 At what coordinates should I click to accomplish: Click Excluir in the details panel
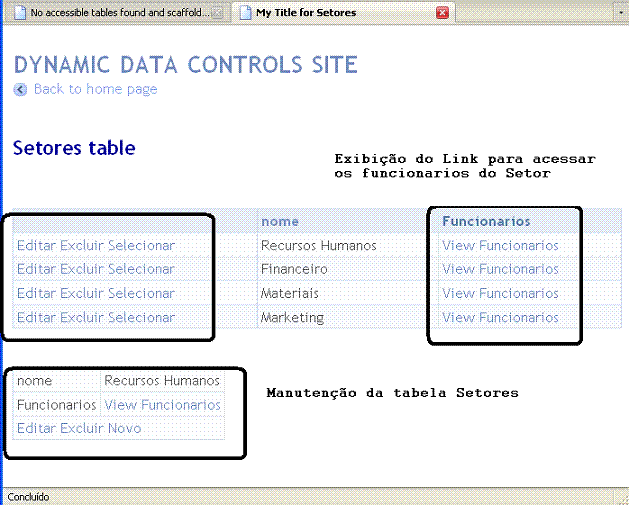click(82, 428)
